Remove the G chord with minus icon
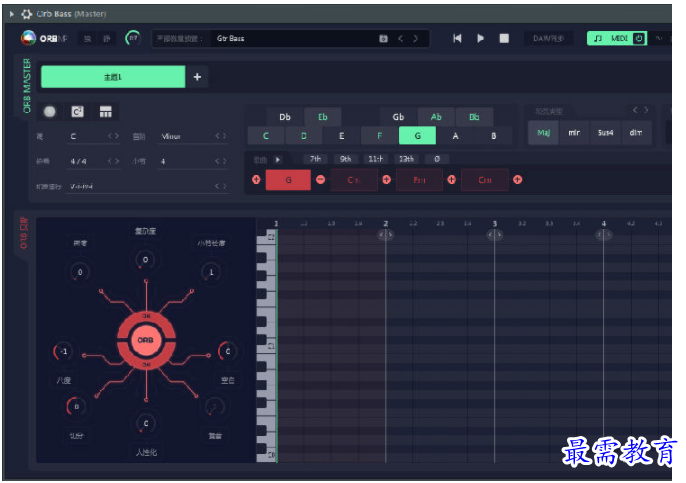686x483 pixels. pyautogui.click(x=321, y=179)
